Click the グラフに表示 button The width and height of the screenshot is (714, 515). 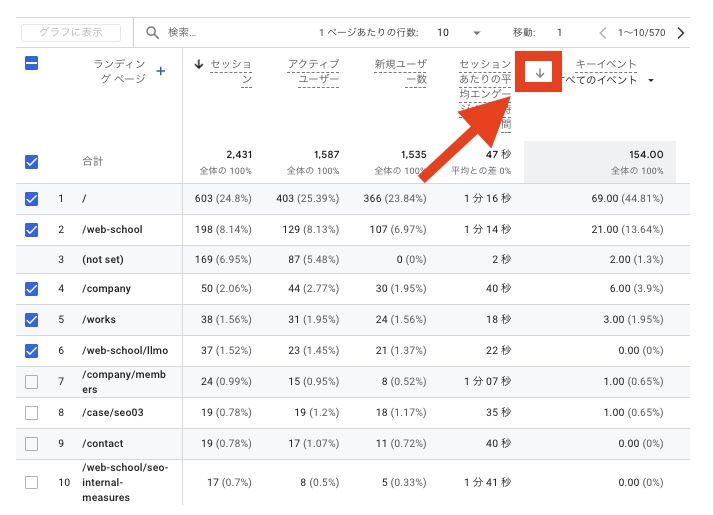tap(71, 33)
